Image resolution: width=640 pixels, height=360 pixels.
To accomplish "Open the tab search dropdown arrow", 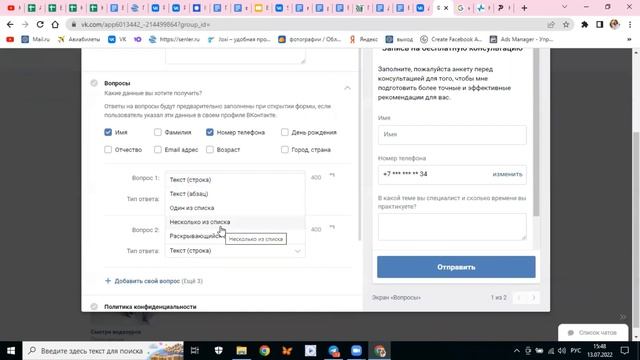I will [x=564, y=7].
